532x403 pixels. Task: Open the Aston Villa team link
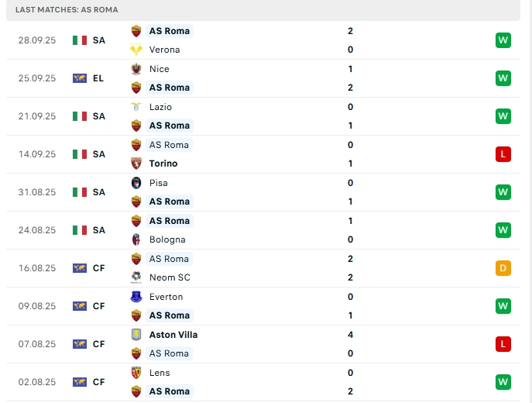(173, 335)
